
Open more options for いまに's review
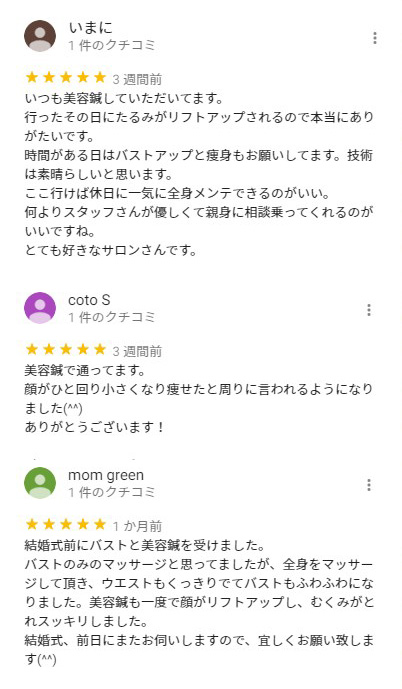[x=374, y=38]
